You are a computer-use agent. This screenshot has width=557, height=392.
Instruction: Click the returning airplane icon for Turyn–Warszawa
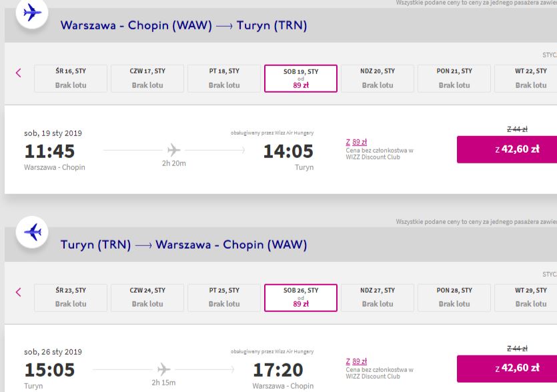pos(32,232)
